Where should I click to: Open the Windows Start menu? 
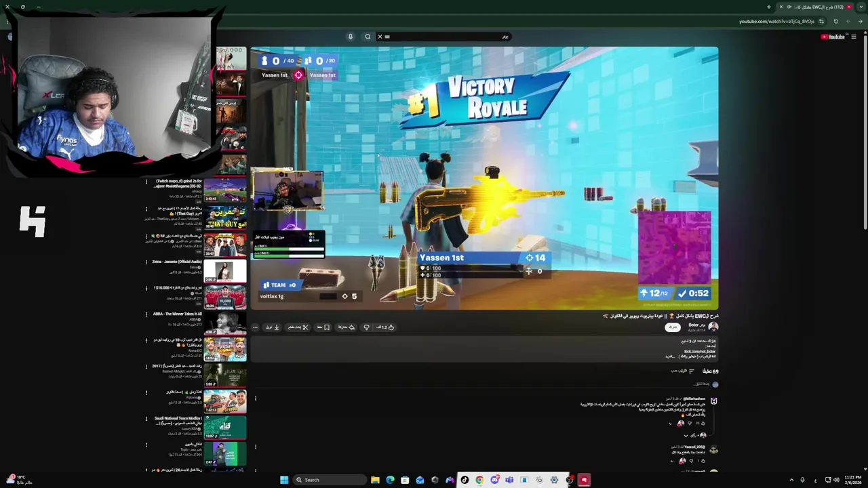tap(284, 480)
